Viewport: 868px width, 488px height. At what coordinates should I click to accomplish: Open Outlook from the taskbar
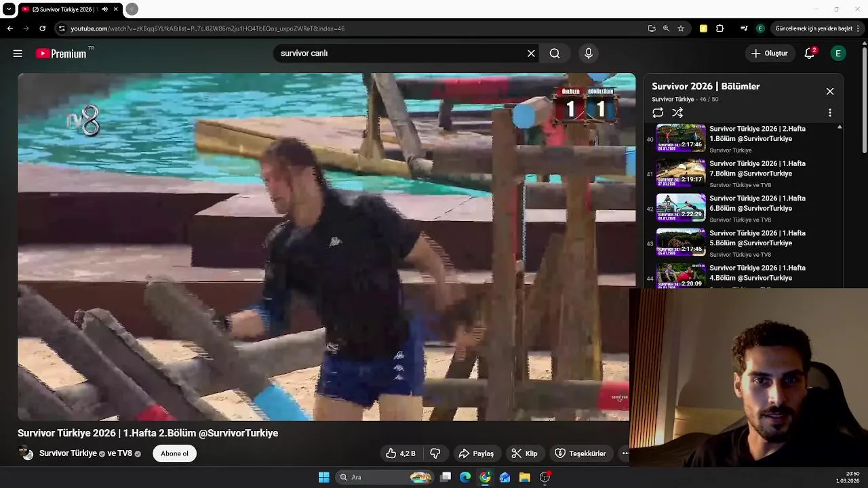click(505, 477)
